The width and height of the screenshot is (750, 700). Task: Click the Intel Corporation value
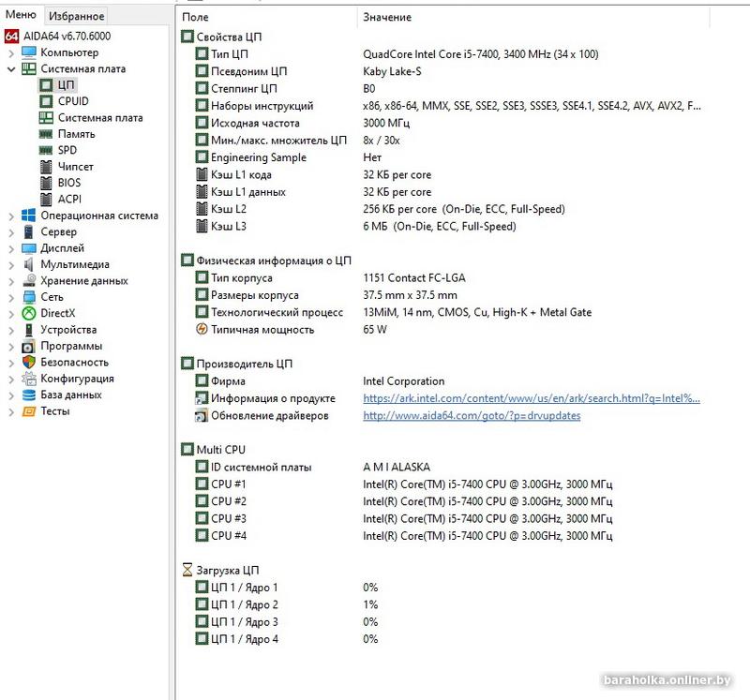(x=404, y=381)
